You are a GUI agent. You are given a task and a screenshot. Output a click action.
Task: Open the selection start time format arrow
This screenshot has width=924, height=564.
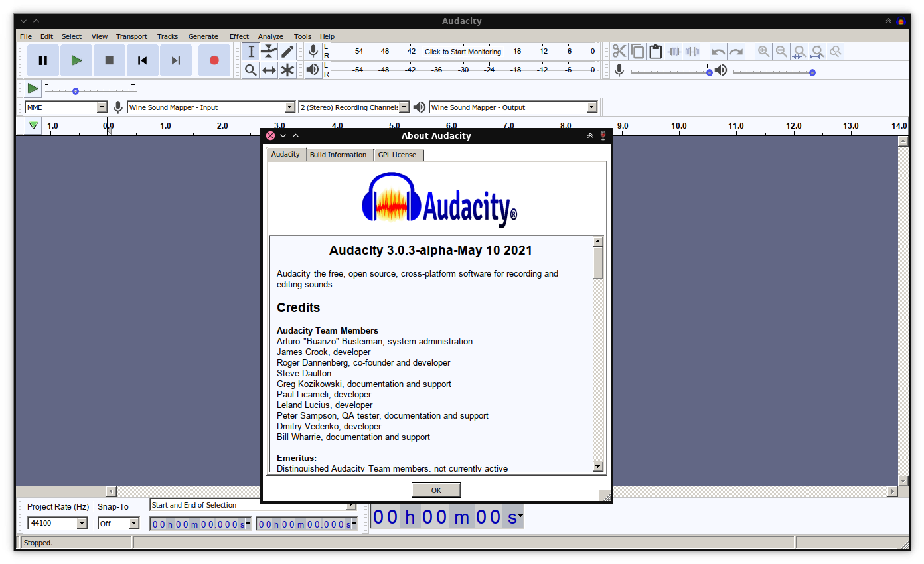[248, 524]
